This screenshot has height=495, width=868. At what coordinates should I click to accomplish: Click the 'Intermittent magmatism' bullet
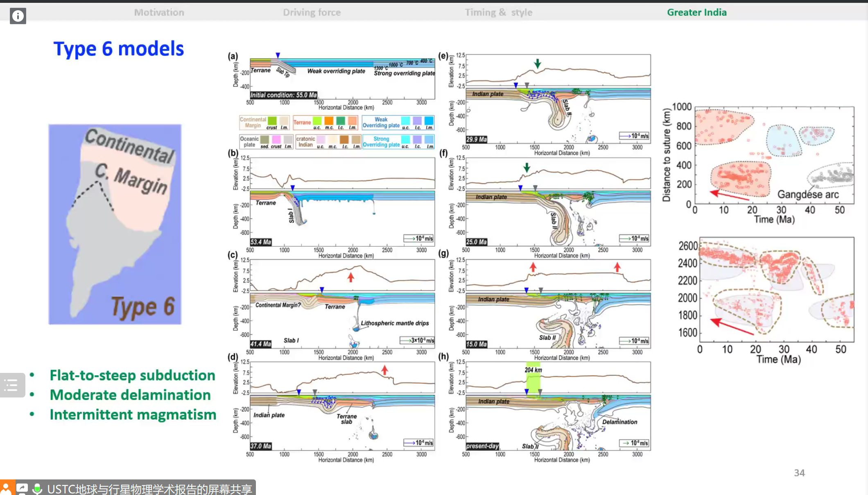[133, 415]
